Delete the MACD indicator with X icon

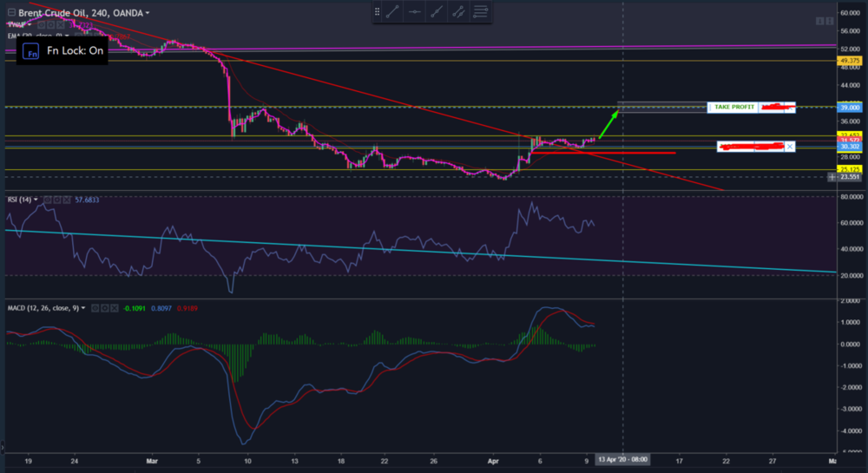tap(115, 308)
